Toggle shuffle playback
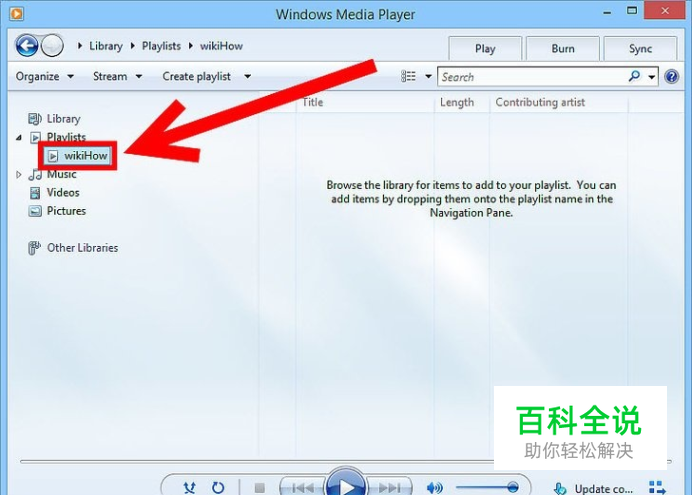 190,488
